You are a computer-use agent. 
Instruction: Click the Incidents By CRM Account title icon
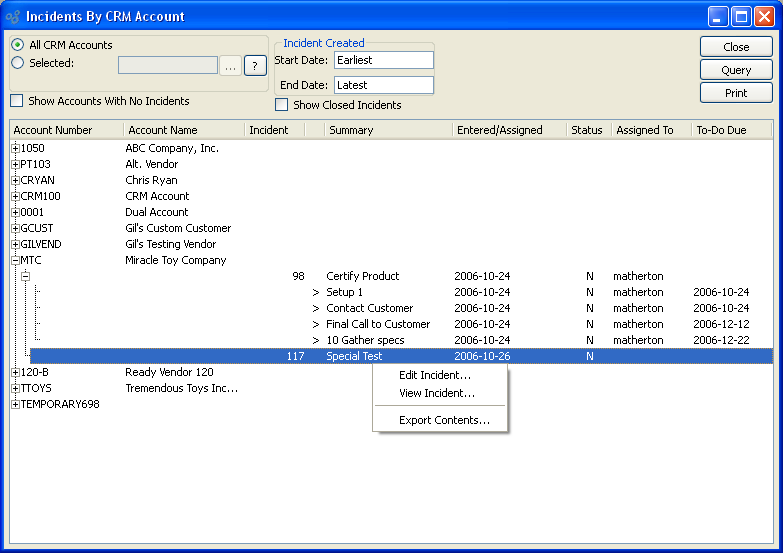(x=13, y=16)
